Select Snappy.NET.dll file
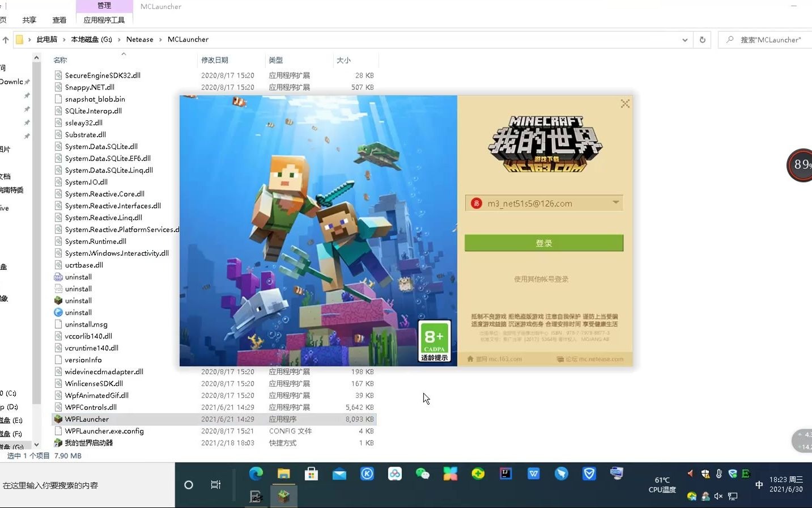Viewport: 812px width, 508px height. click(x=90, y=87)
